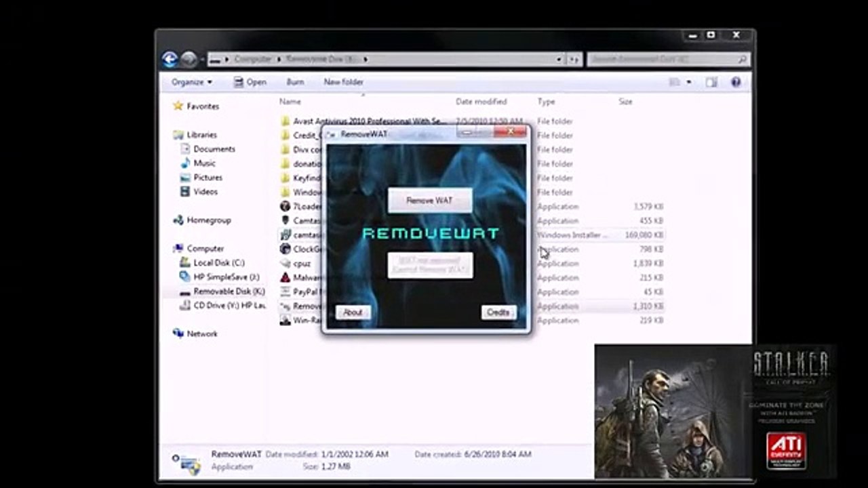Select the Divx folder icon
Image resolution: width=868 pixels, height=488 pixels.
pos(285,150)
